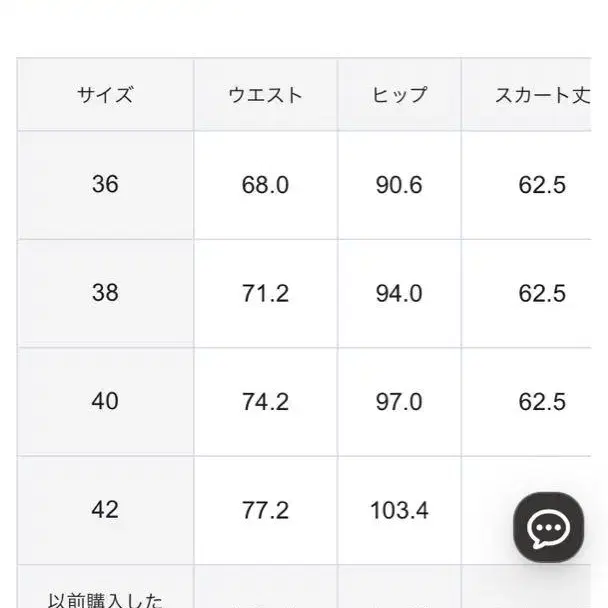Click hip value 97.0
Image resolution: width=608 pixels, height=608 pixels.
click(399, 402)
